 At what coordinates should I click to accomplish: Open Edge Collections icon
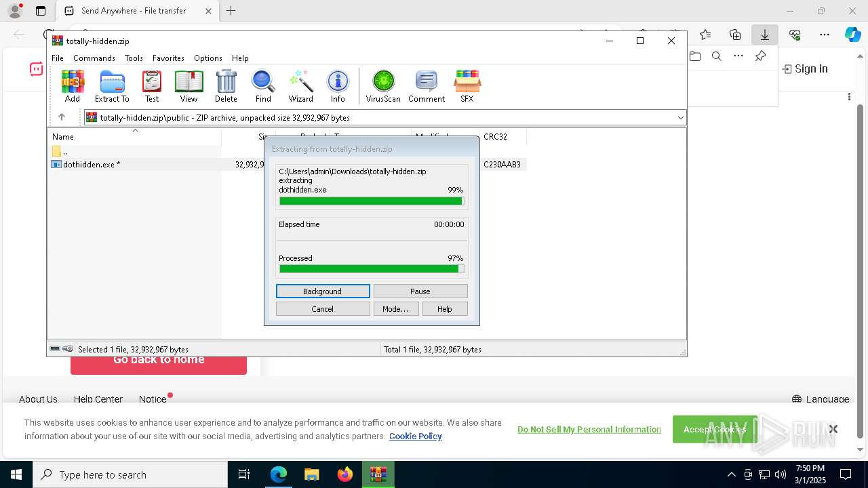point(735,35)
